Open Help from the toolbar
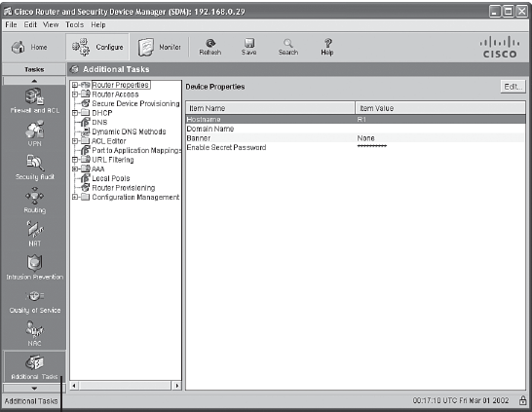 tap(327, 47)
